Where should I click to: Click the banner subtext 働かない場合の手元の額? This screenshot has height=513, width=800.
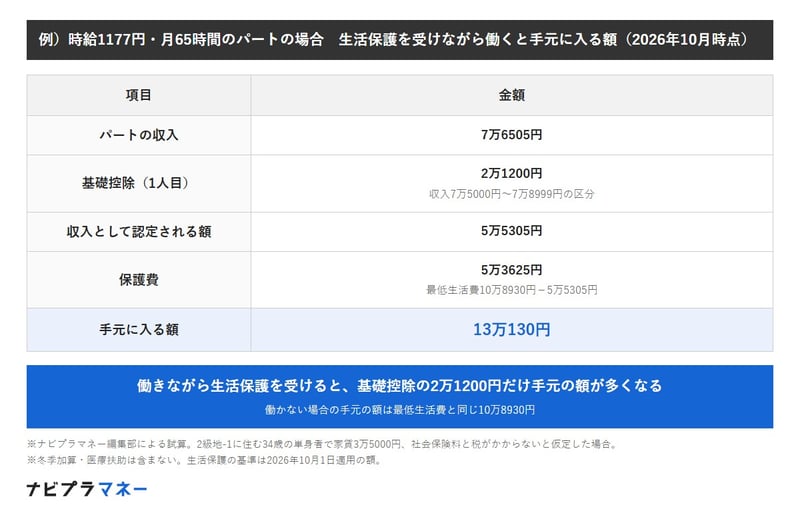coord(399,410)
